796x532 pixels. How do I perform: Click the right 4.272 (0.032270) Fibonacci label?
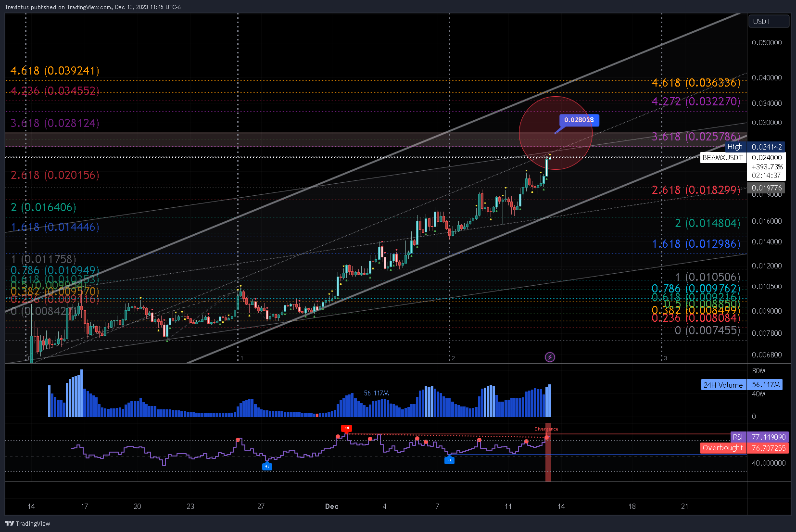pyautogui.click(x=696, y=101)
